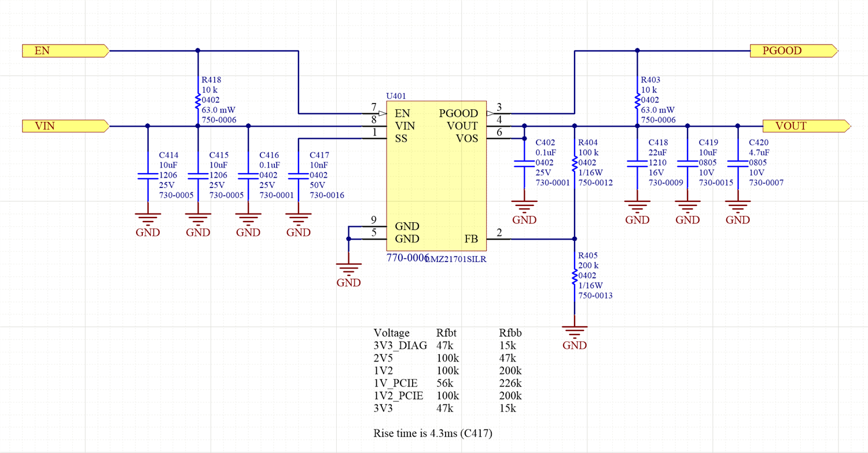This screenshot has width=868, height=453.
Task: Select capacitor C417 symbol
Action: tap(299, 176)
